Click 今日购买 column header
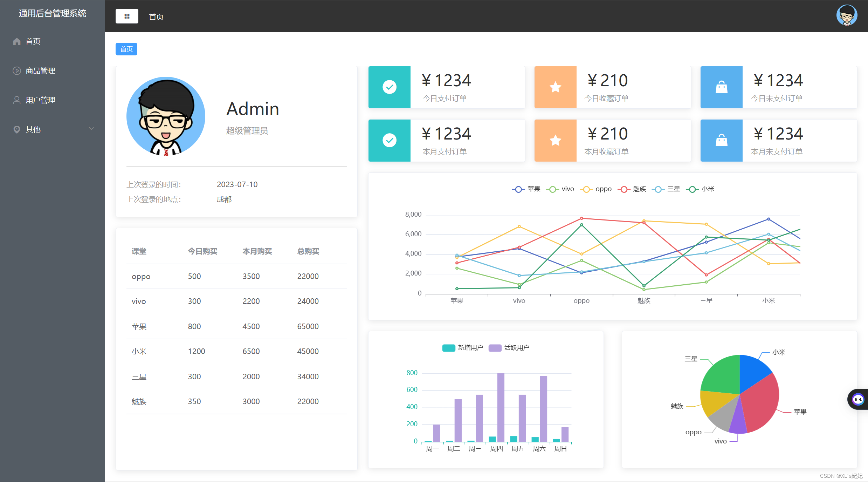The height and width of the screenshot is (482, 868). (x=202, y=251)
